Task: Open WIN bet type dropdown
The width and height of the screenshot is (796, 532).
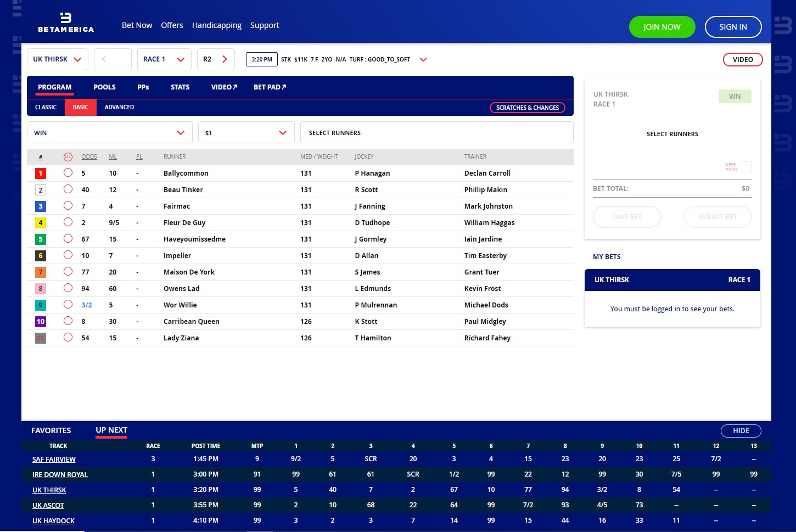Action: (x=110, y=133)
